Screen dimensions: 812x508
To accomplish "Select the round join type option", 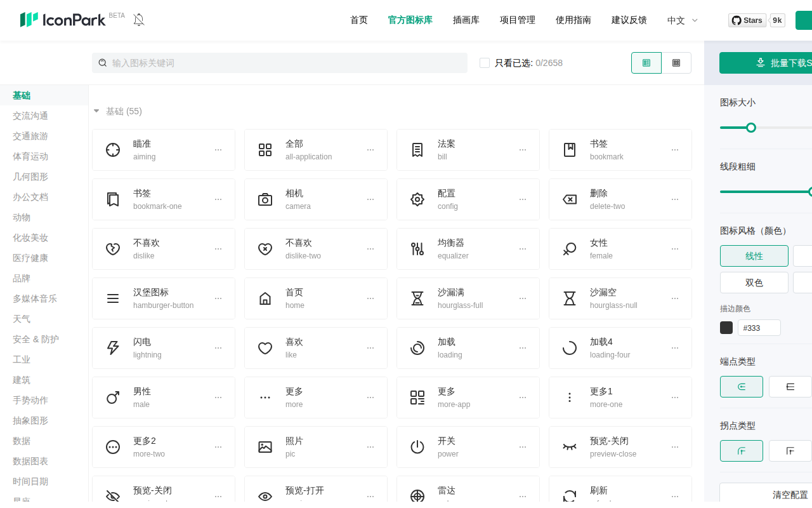I will tap(742, 451).
